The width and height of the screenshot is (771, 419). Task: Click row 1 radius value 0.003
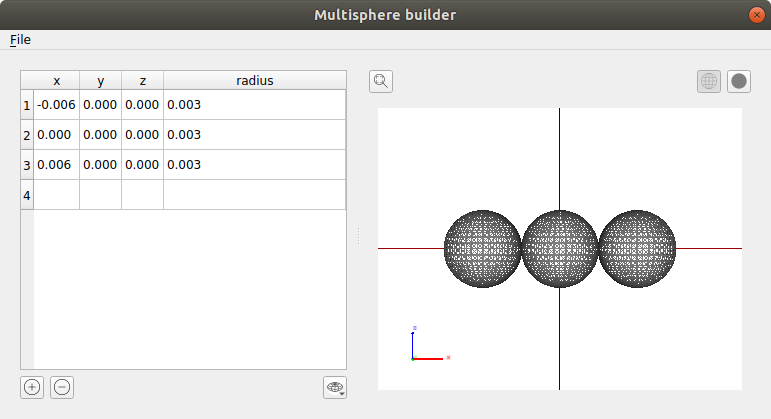pyautogui.click(x=255, y=105)
